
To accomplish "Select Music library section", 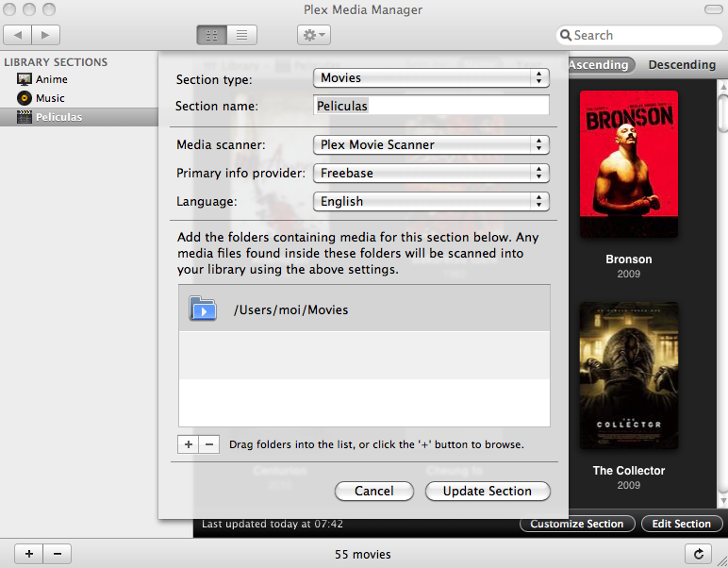I will (79, 98).
